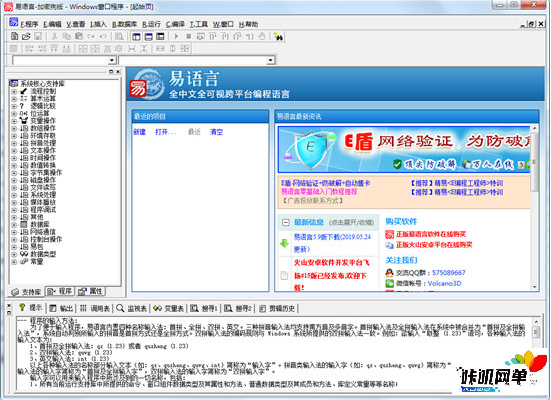Open the 工具 menu
551x400 pixels.
(199, 24)
